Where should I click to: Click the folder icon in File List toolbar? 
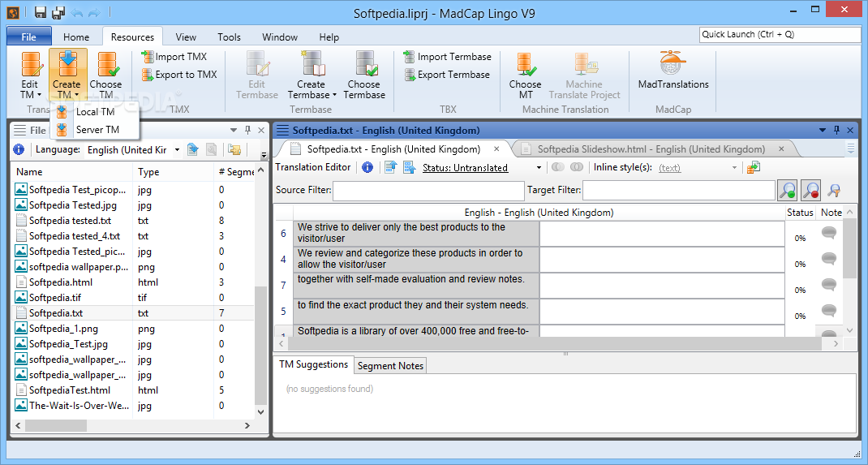tap(234, 149)
